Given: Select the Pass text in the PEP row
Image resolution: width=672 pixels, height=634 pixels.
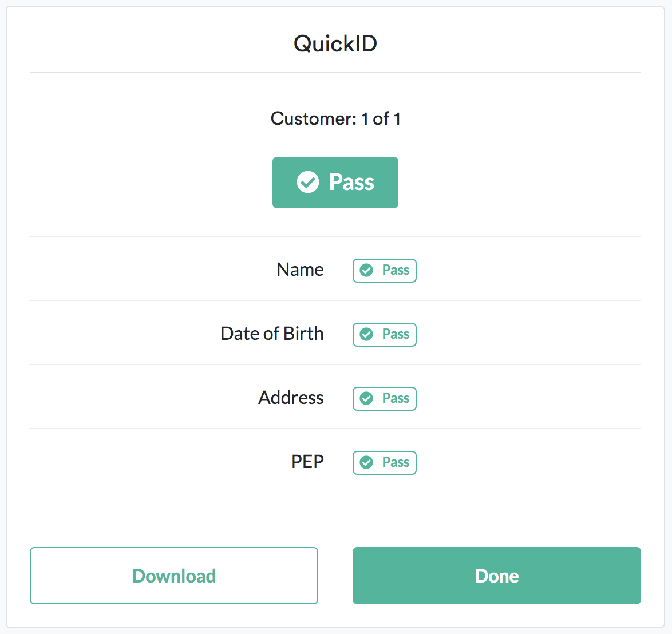Looking at the screenshot, I should tap(396, 463).
